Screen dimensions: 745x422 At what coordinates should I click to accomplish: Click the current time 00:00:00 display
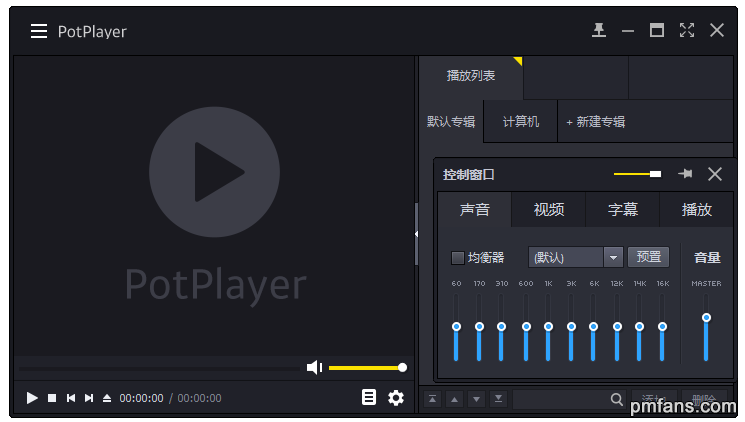(x=141, y=398)
